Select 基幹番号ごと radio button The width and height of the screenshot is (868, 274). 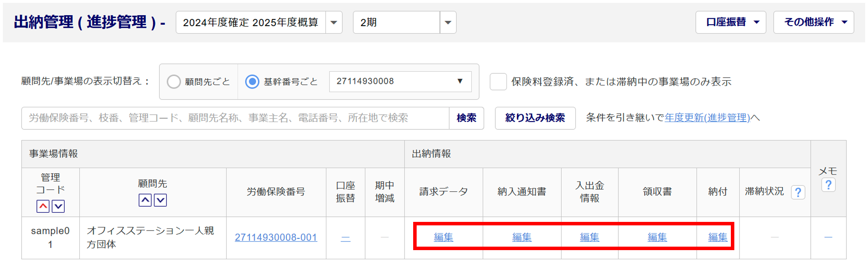pyautogui.click(x=252, y=82)
